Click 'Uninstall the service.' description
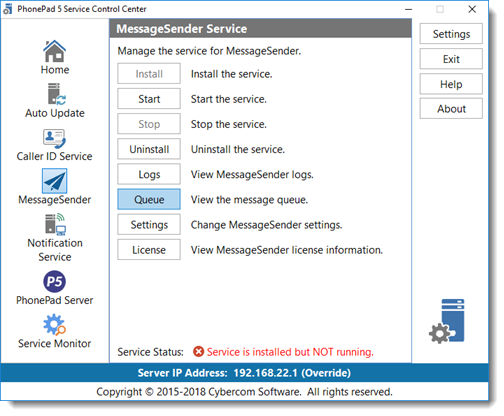This screenshot has width=504, height=416. [238, 149]
